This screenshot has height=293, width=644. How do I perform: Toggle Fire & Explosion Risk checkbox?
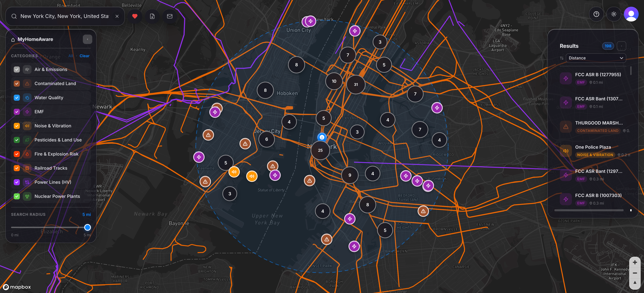(x=17, y=154)
